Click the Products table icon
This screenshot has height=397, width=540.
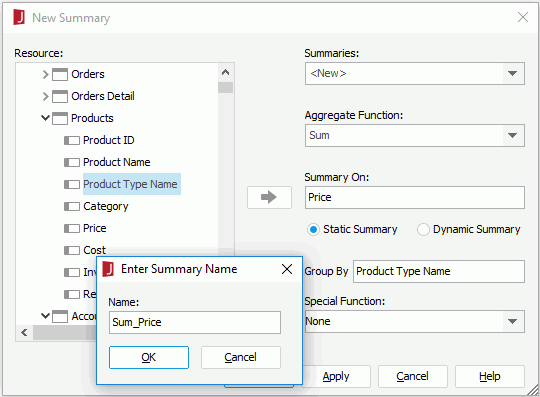pyautogui.click(x=60, y=118)
